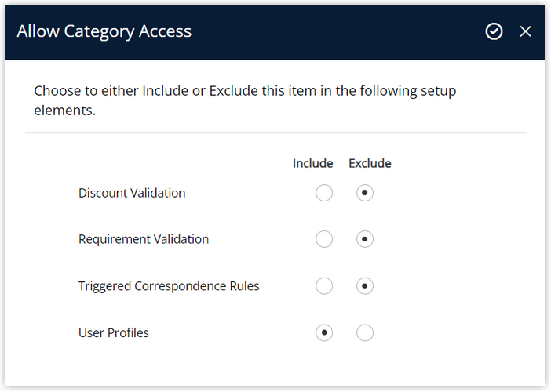Click the Include column header
This screenshot has width=551, height=392.
(312, 163)
